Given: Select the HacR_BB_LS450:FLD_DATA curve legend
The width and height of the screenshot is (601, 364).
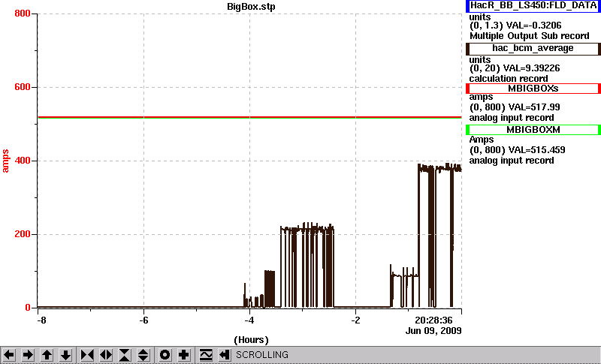Looking at the screenshot, I should (x=533, y=6).
